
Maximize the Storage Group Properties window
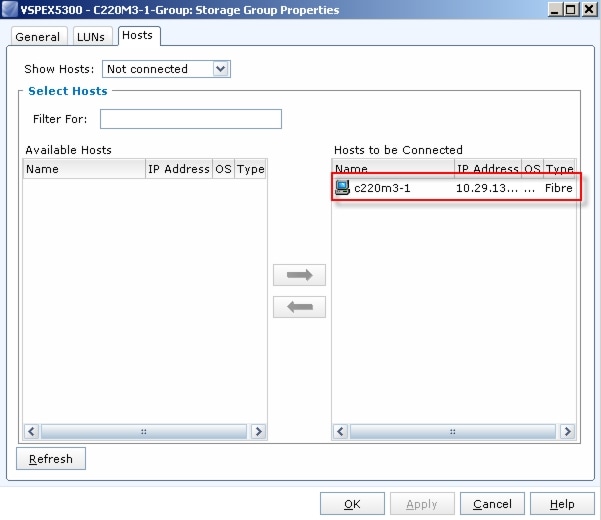(x=571, y=9)
